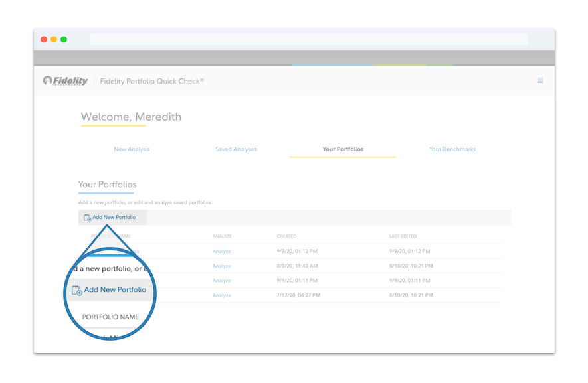
Task: Switch to the New Analysis tab
Action: tap(132, 149)
